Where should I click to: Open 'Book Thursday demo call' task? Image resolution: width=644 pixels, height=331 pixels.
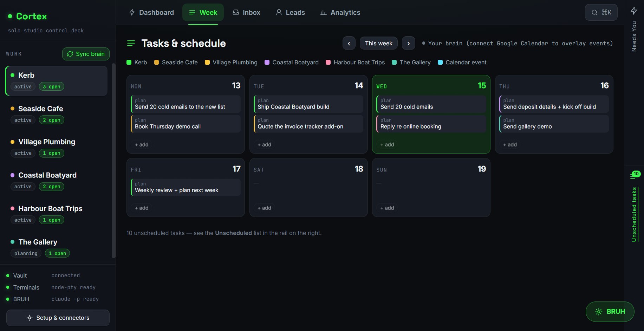point(186,124)
